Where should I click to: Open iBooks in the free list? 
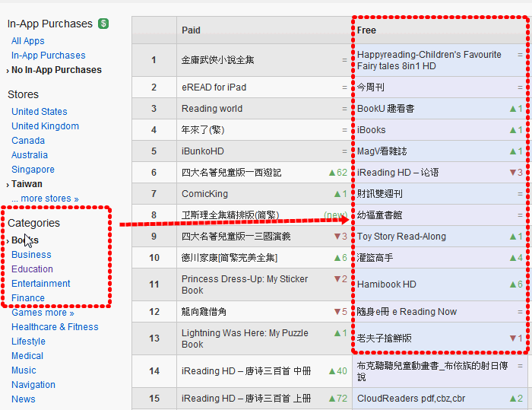tap(371, 130)
